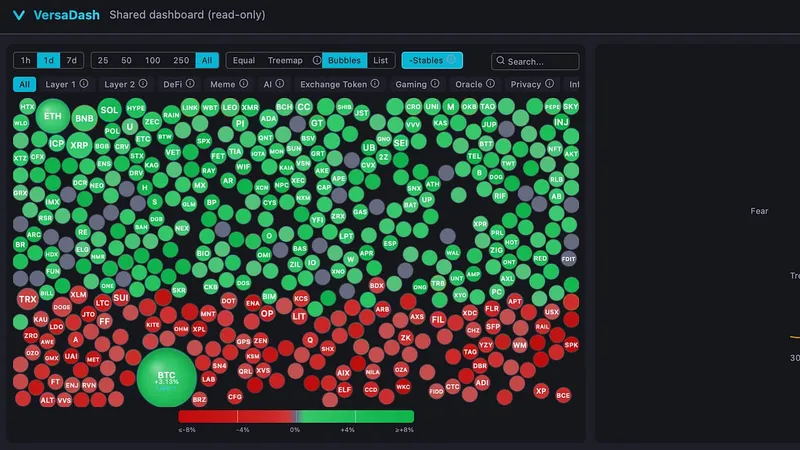
Task: Open the info icon next to Meme
Action: coord(244,84)
